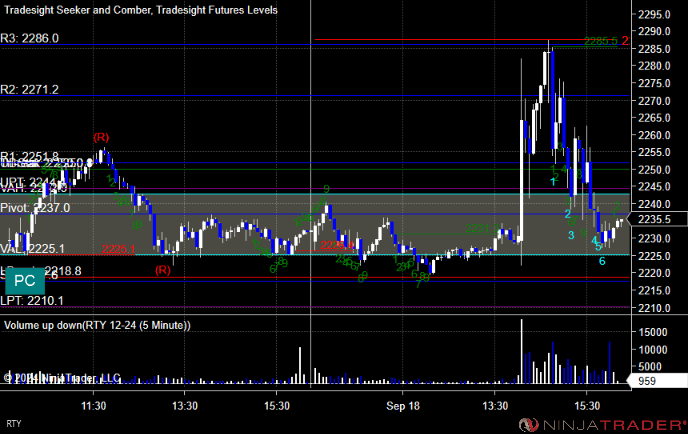Click the RTY instrument label
The width and height of the screenshot is (688, 434).
click(x=14, y=424)
